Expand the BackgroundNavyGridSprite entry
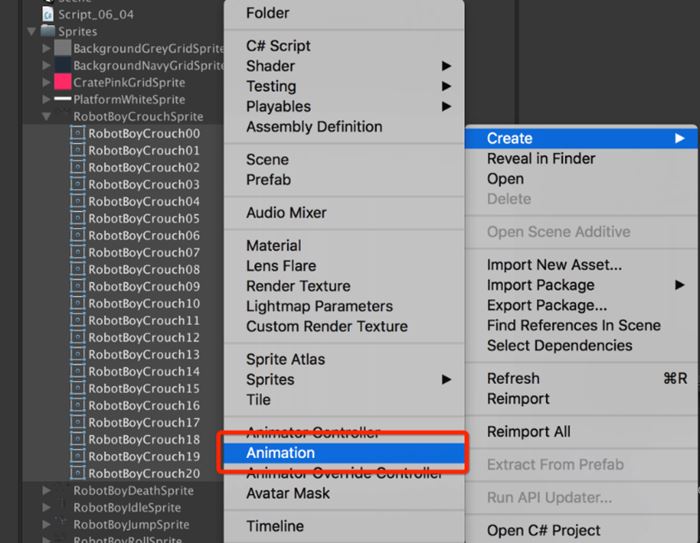This screenshot has width=700, height=543. 47,65
